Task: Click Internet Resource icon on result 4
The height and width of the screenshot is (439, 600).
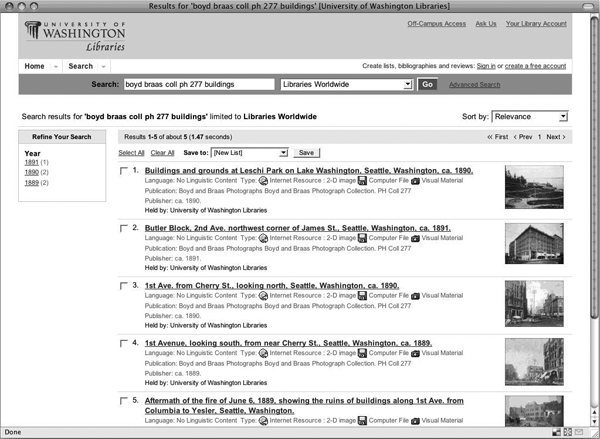Action: [263, 354]
